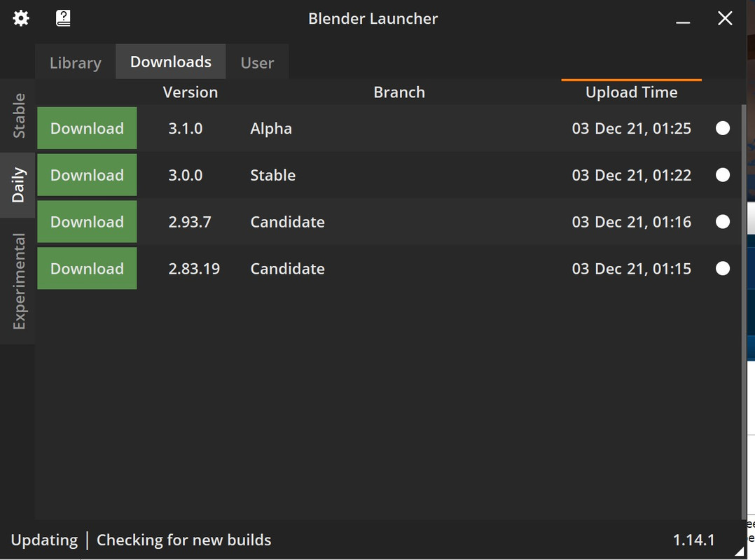Screen dimensions: 755x560
Task: Select the Downloads tab
Action: coord(170,62)
